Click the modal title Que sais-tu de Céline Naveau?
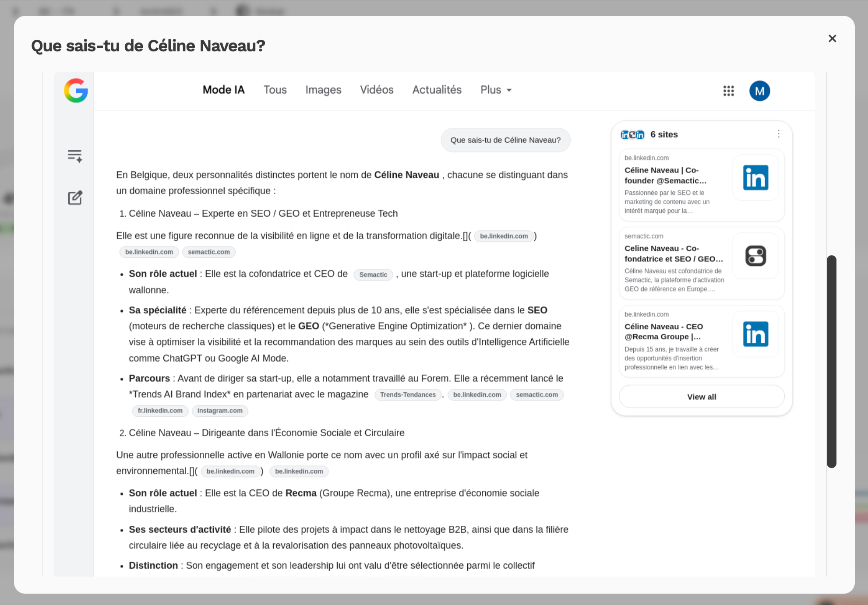Viewport: 868px width, 605px height. (x=148, y=46)
